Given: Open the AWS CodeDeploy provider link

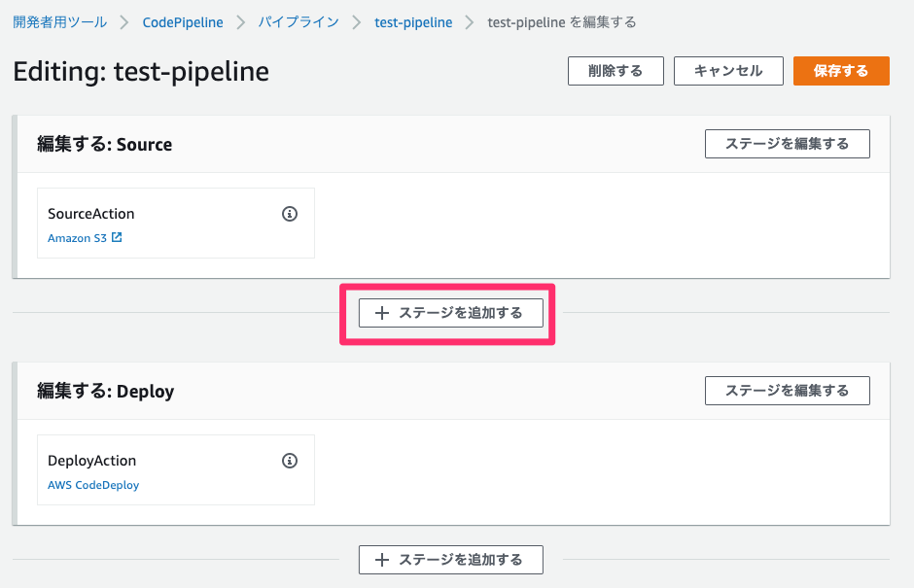Looking at the screenshot, I should (92, 484).
